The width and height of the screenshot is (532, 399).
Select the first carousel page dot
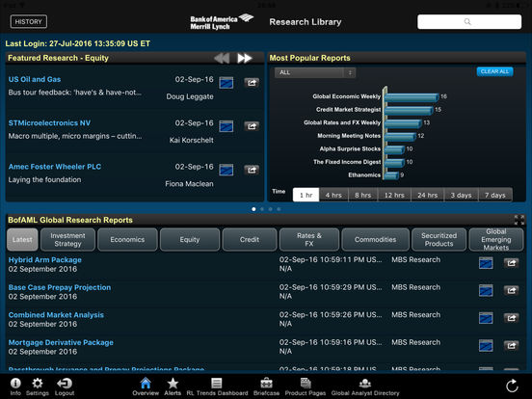click(x=253, y=209)
